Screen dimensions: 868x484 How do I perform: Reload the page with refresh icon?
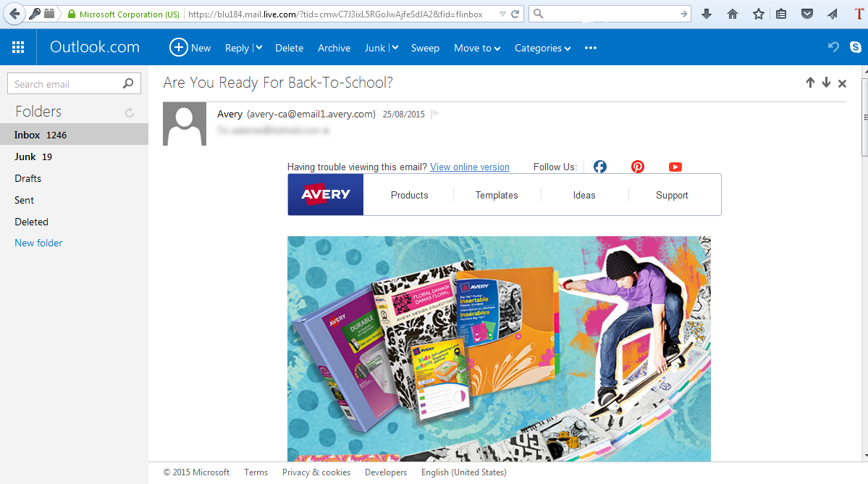[x=515, y=14]
